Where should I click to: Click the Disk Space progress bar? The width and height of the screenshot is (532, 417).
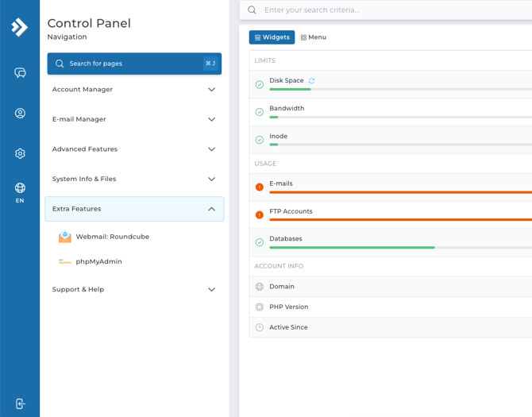click(x=401, y=90)
